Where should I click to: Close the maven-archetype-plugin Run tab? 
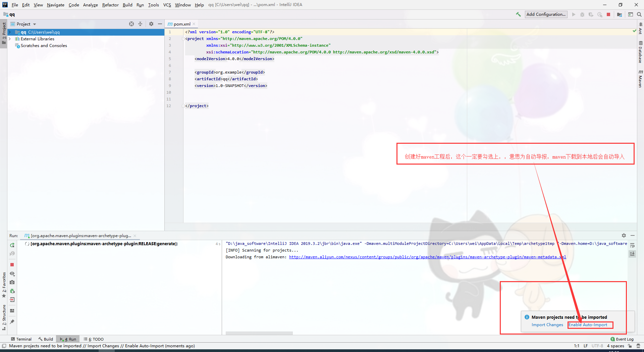(135, 236)
